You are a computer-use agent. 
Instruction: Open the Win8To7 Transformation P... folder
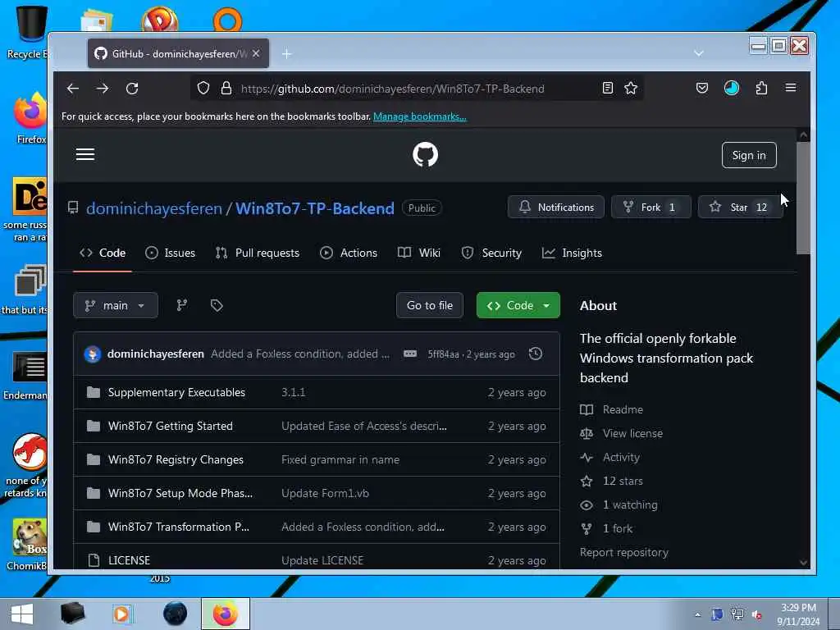(x=178, y=527)
